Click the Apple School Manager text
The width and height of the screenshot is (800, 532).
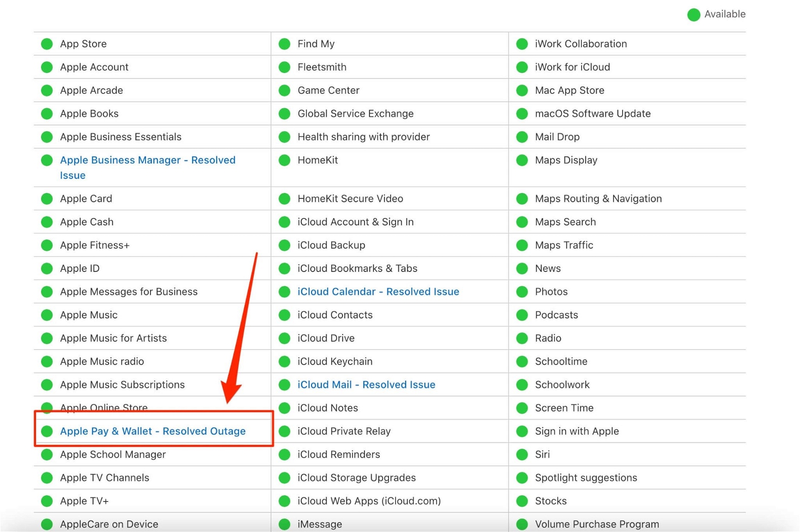112,454
